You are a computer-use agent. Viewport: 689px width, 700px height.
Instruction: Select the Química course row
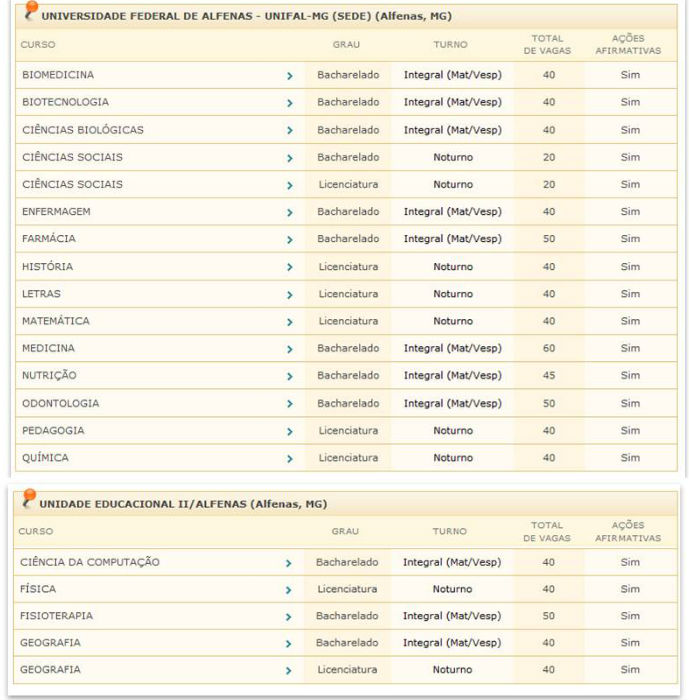(x=45, y=458)
